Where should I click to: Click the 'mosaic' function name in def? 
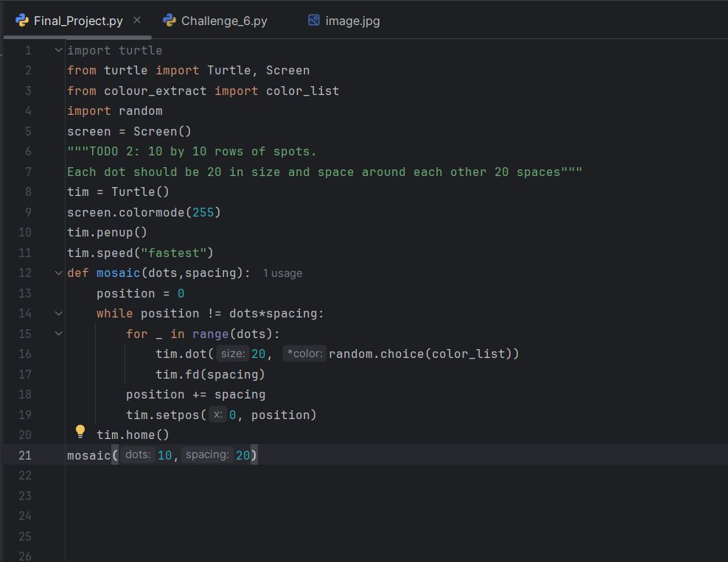point(119,273)
